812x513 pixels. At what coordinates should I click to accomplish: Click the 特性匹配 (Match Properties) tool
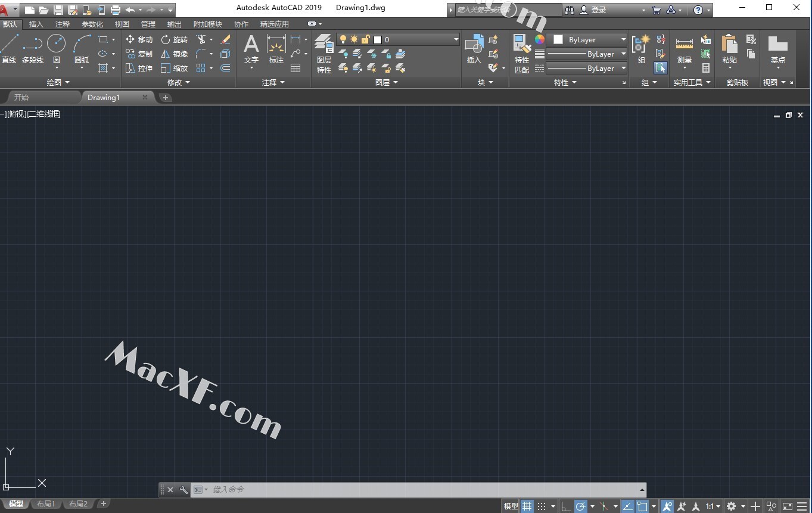click(x=522, y=54)
